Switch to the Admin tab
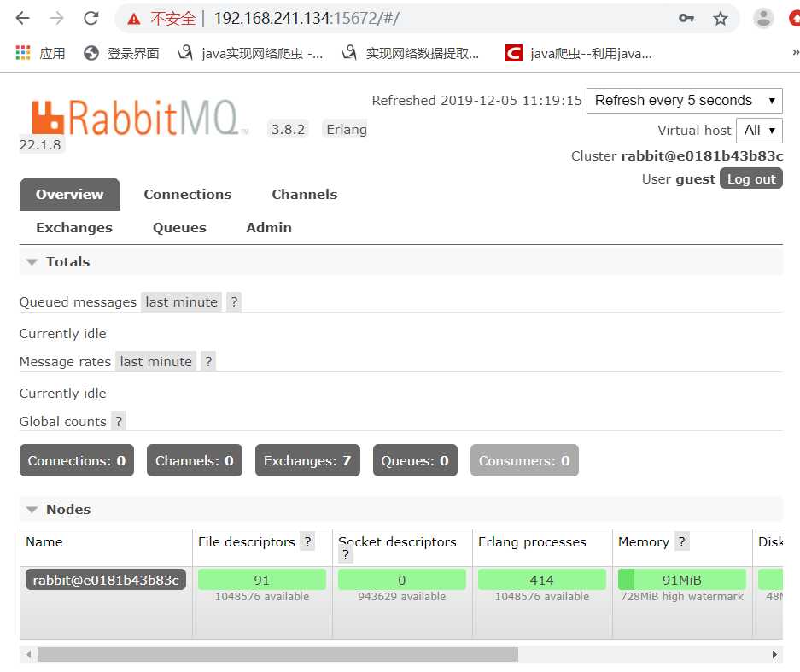Screen dimensions: 800x672 [269, 228]
